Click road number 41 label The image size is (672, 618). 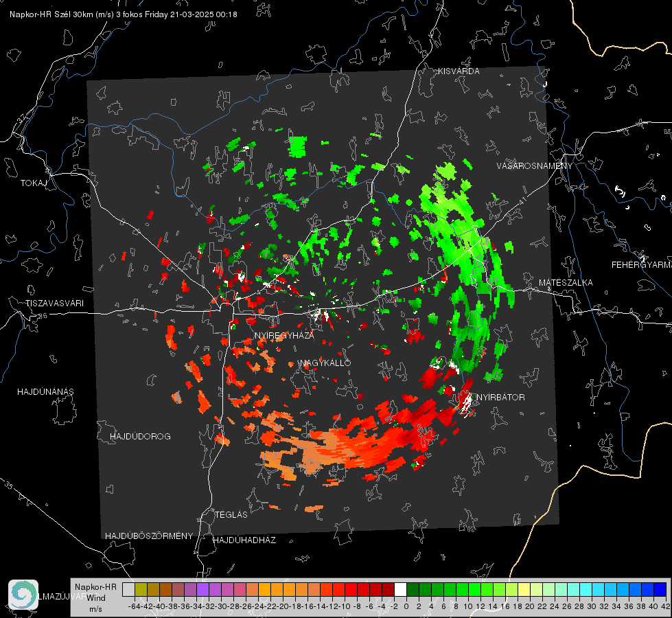click(x=522, y=201)
